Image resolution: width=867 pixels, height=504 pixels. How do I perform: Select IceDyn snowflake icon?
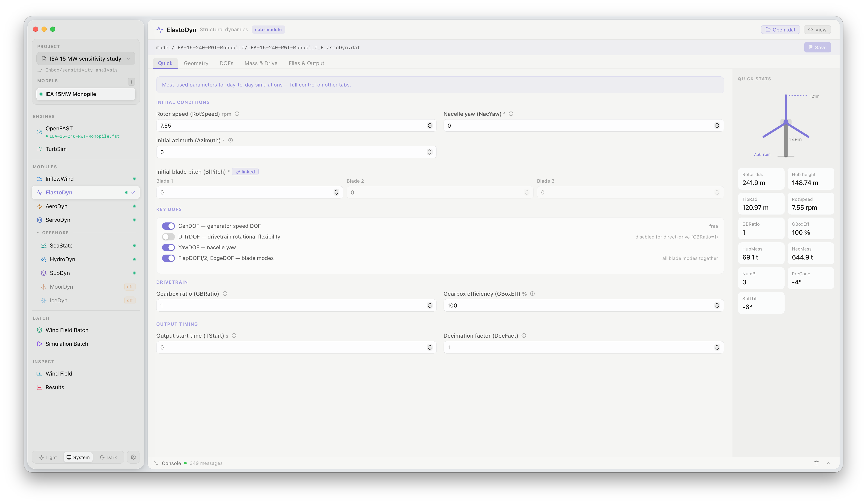click(44, 301)
